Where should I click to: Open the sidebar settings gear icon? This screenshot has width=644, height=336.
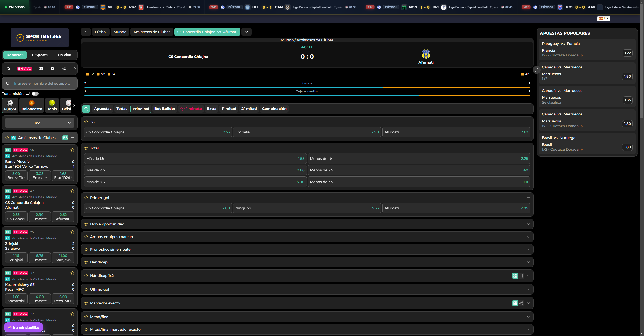(52, 69)
